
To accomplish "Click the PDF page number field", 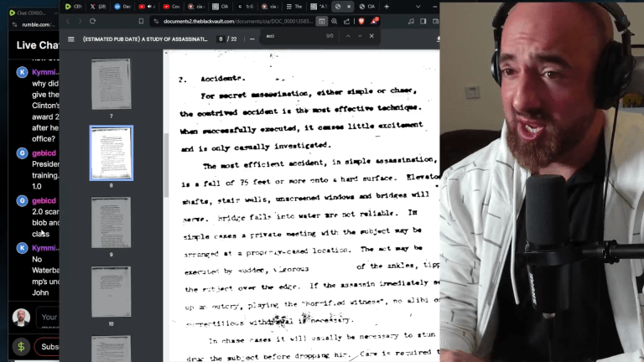I will 221,39.
